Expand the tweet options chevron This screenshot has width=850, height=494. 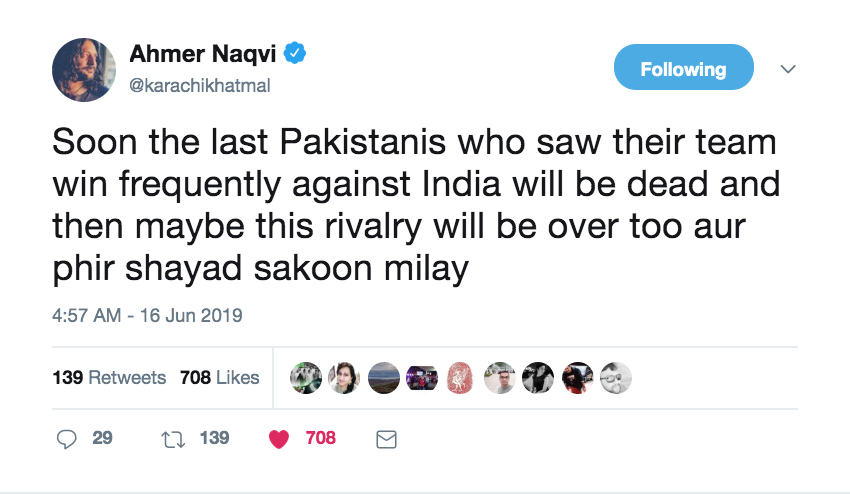click(788, 69)
